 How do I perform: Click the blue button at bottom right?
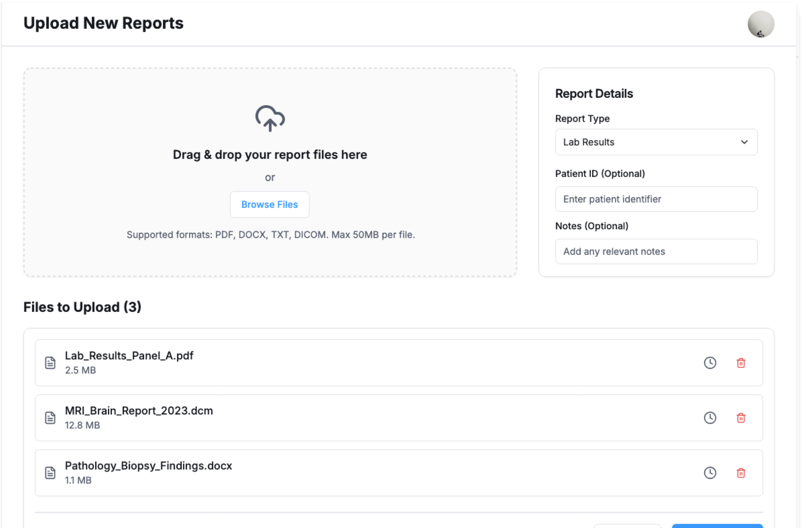717,525
